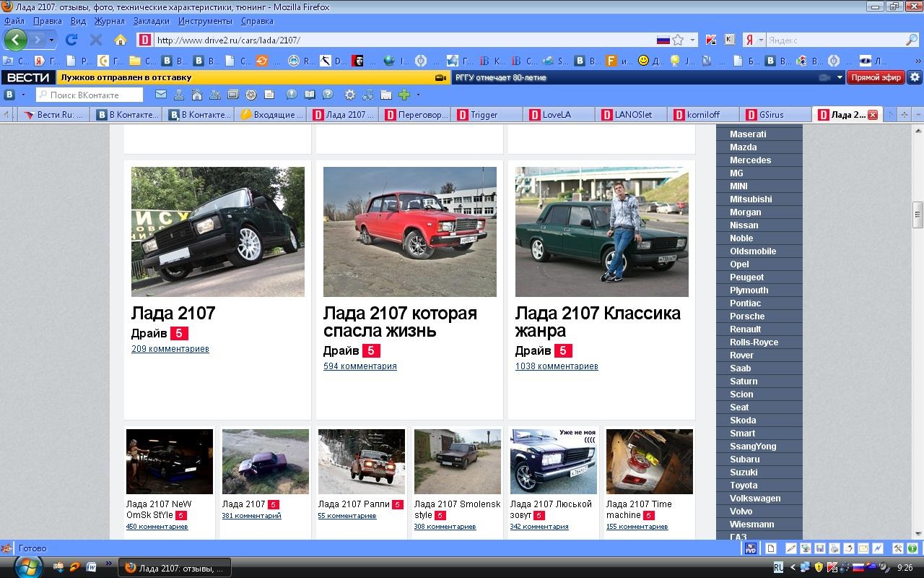Click the Поиск ВКонтакте search field
This screenshot has width=924, height=578.
point(89,95)
